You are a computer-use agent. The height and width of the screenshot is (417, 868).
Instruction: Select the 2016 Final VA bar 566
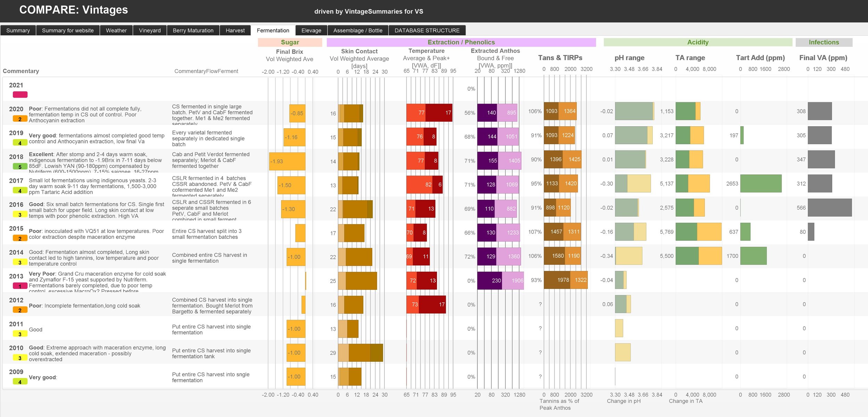pos(830,208)
